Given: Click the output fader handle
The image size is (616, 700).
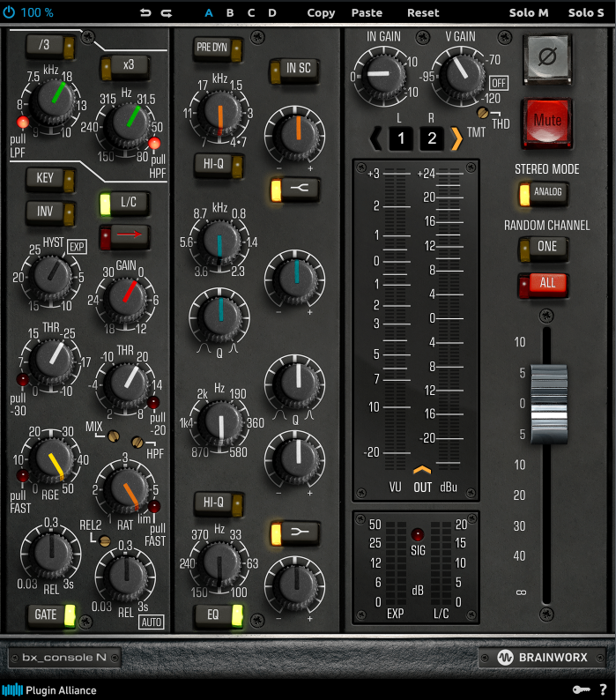Looking at the screenshot, I should 549,404.
